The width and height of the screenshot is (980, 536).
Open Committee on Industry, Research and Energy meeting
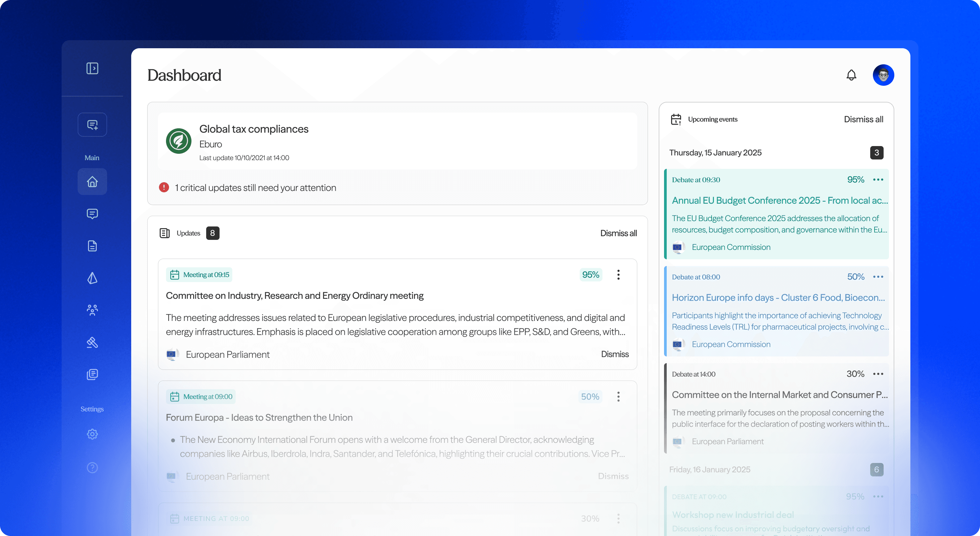tap(295, 295)
